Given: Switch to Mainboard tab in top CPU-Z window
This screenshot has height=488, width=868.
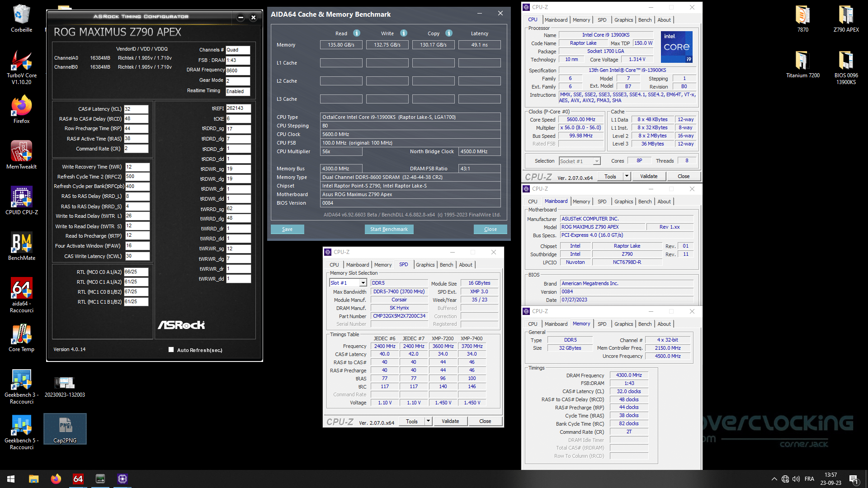Looking at the screenshot, I should [x=556, y=20].
